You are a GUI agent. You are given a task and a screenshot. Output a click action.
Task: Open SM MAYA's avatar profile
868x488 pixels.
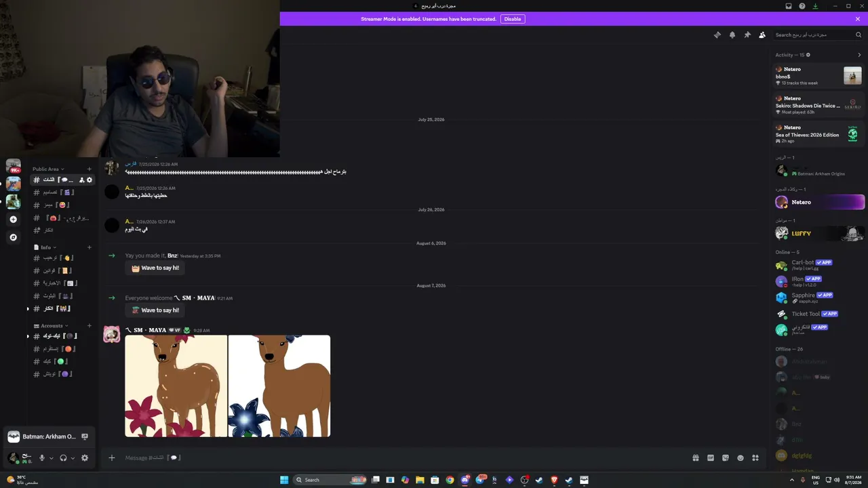pyautogui.click(x=112, y=335)
